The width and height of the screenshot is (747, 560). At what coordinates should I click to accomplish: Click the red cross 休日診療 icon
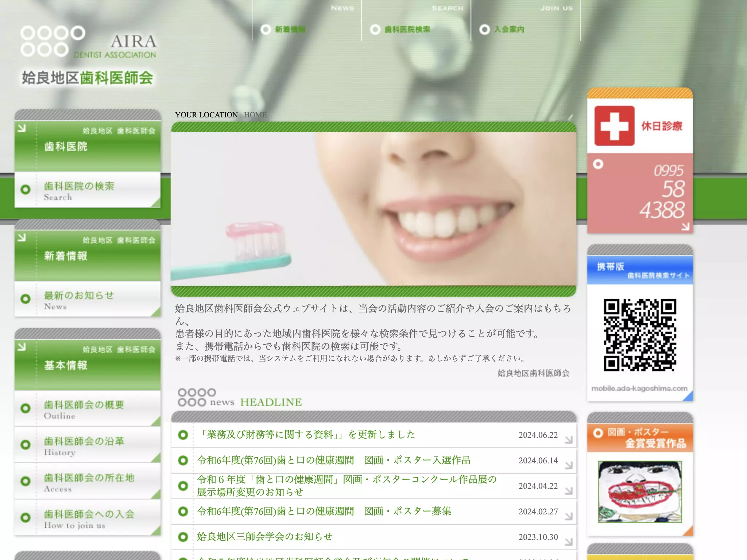click(x=615, y=126)
